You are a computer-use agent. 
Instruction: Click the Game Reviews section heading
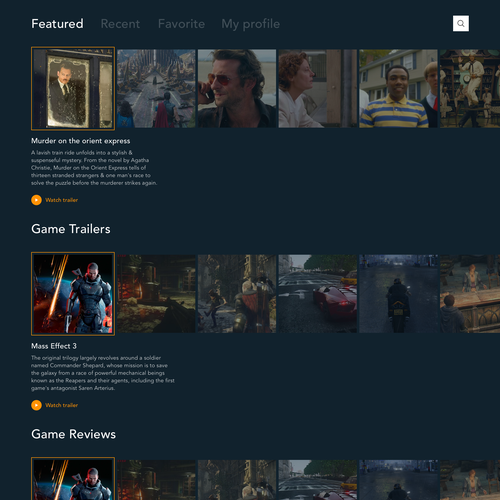coord(74,434)
